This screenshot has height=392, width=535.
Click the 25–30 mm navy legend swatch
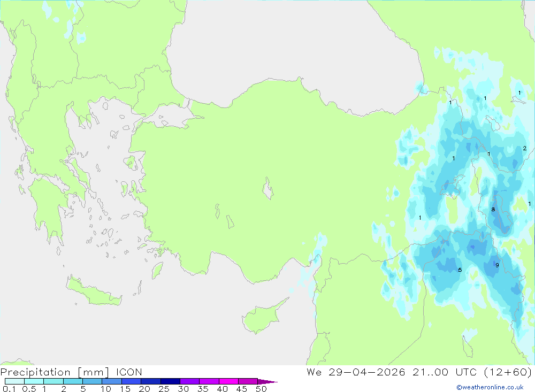click(x=170, y=381)
